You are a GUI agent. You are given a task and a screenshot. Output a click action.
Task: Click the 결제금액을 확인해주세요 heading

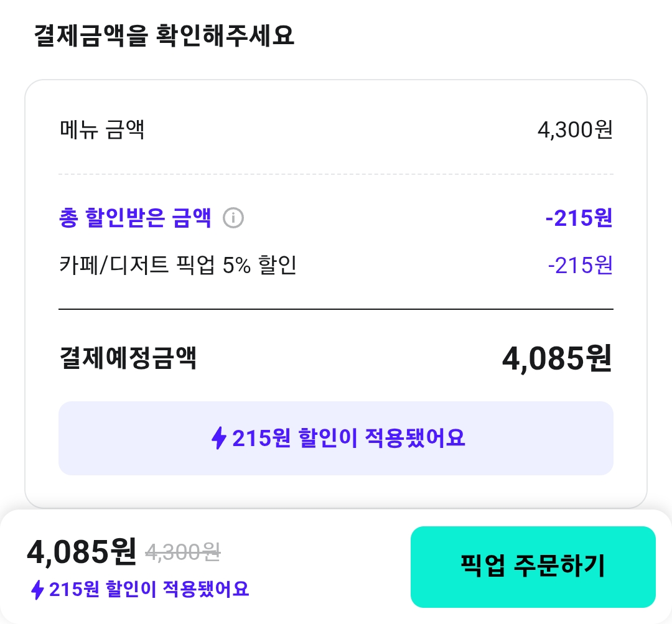pos(164,36)
